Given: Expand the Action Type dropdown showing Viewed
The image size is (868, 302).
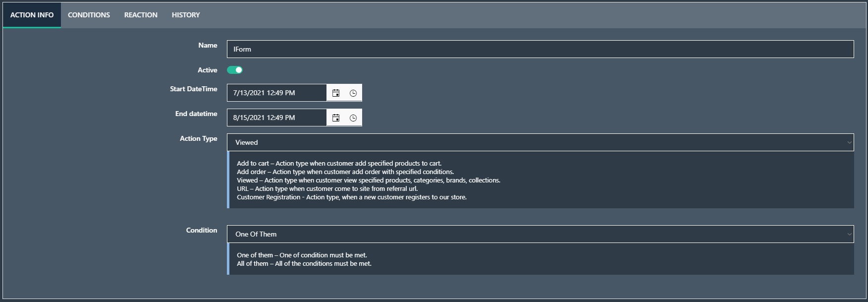Looking at the screenshot, I should pos(541,142).
